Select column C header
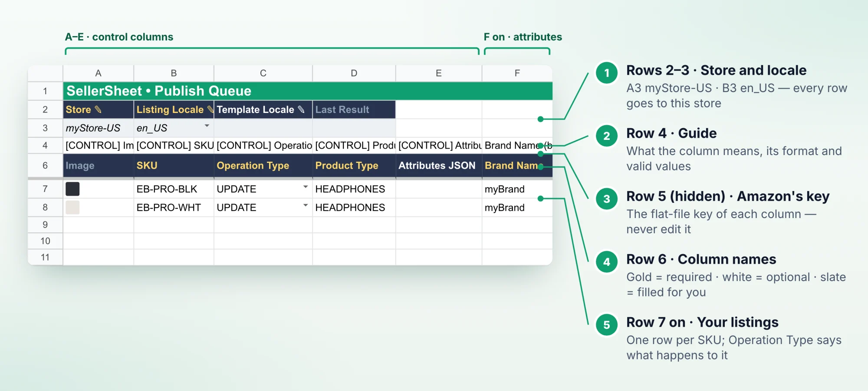Image resolution: width=868 pixels, height=391 pixels. (x=263, y=73)
